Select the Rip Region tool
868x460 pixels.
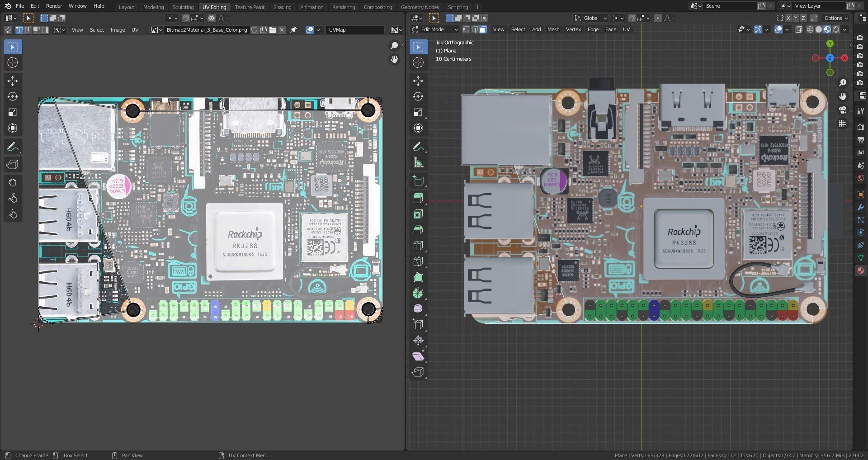click(x=418, y=372)
